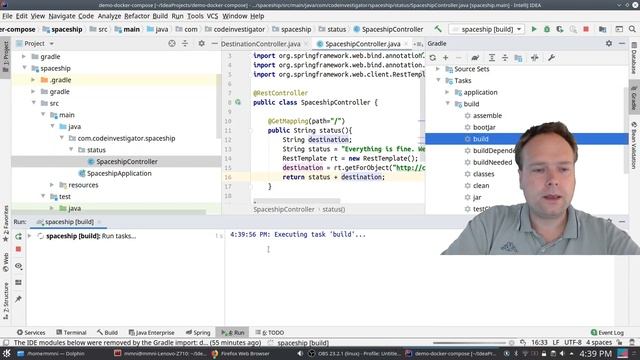Collapse the spaceship module folder
Image resolution: width=640 pixels, height=360 pixels.
tap(24, 68)
